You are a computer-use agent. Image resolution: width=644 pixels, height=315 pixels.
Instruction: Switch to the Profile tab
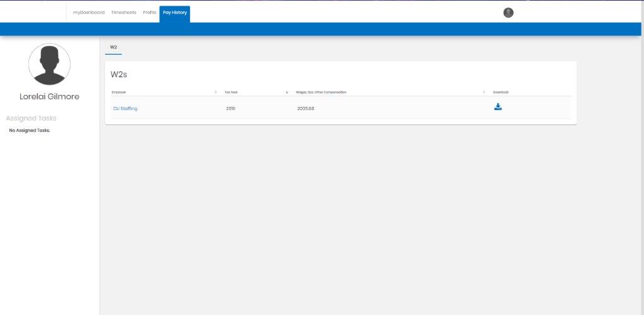click(x=150, y=13)
